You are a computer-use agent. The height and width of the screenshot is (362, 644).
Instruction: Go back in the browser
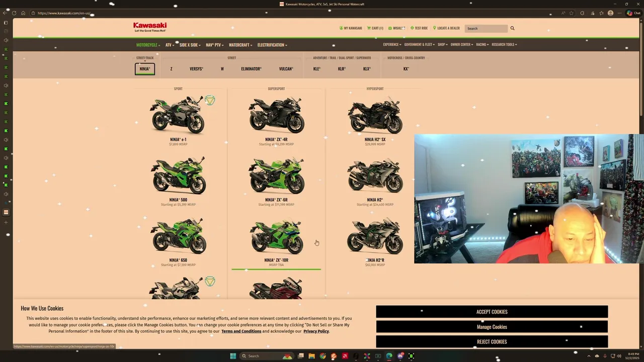6,13
